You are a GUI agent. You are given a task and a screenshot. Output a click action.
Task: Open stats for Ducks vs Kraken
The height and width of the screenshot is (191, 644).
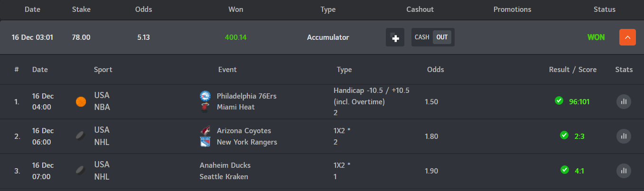point(624,171)
